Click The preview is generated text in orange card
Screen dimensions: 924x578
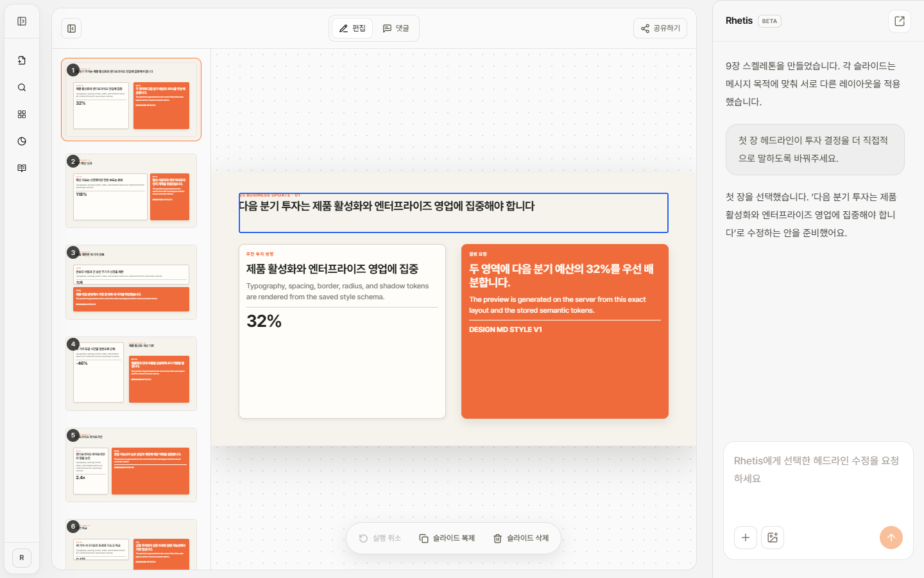click(558, 305)
